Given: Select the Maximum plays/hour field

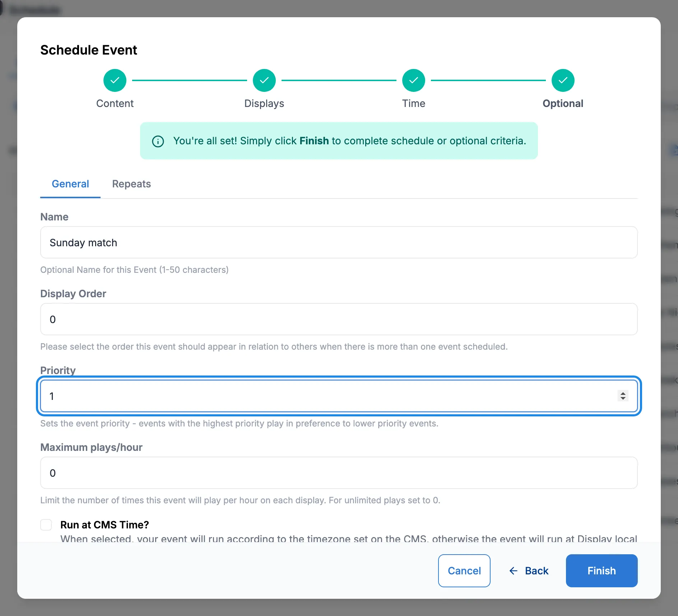Looking at the screenshot, I should (339, 473).
